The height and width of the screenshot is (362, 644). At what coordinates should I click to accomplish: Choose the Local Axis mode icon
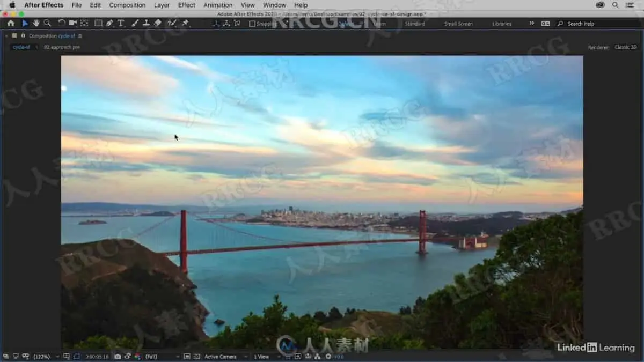point(216,23)
